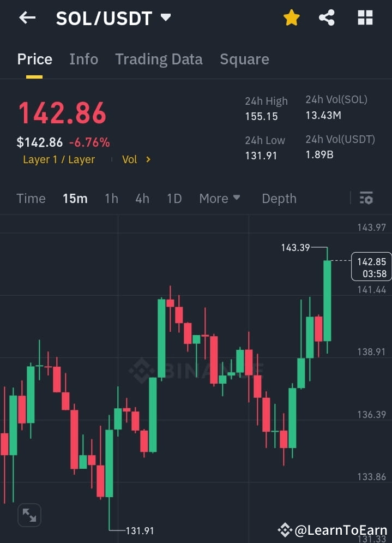This screenshot has height=543, width=392.
Task: Open the apps grid icon top right
Action: tap(364, 17)
